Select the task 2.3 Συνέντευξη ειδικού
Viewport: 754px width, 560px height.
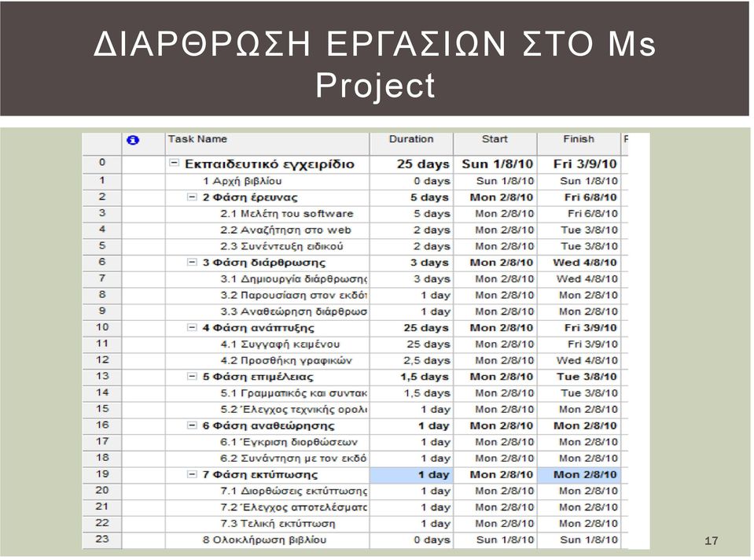(x=281, y=246)
